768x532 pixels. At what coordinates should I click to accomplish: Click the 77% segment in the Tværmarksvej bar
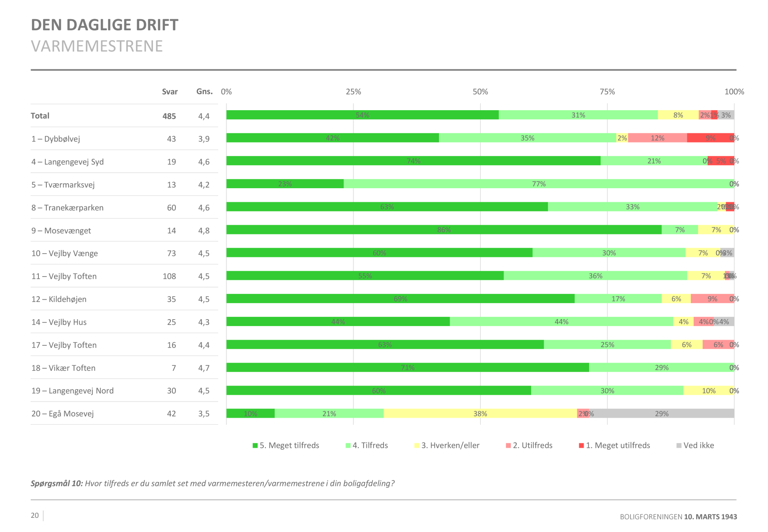pyautogui.click(x=538, y=184)
